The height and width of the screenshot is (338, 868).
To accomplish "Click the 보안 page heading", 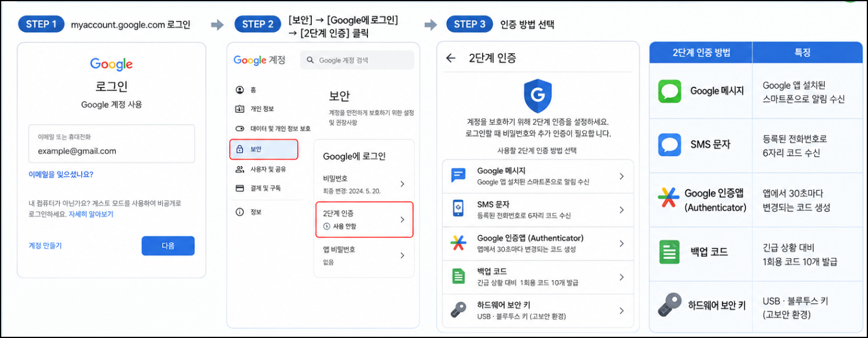I will tap(340, 96).
